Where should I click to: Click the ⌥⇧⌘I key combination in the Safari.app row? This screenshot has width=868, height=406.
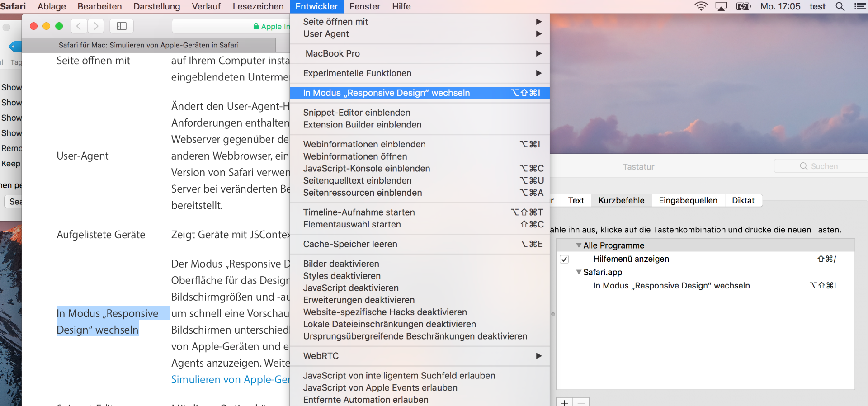pos(823,286)
